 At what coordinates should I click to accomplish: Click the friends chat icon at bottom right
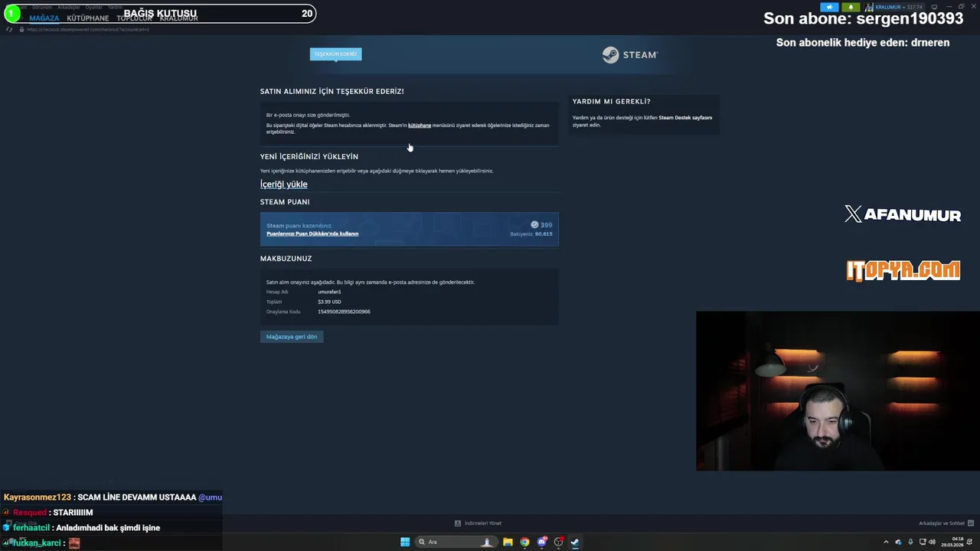tap(971, 523)
